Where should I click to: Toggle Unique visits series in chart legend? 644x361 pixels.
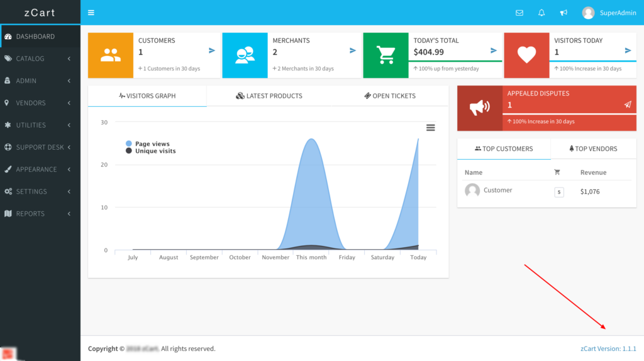[x=155, y=151]
